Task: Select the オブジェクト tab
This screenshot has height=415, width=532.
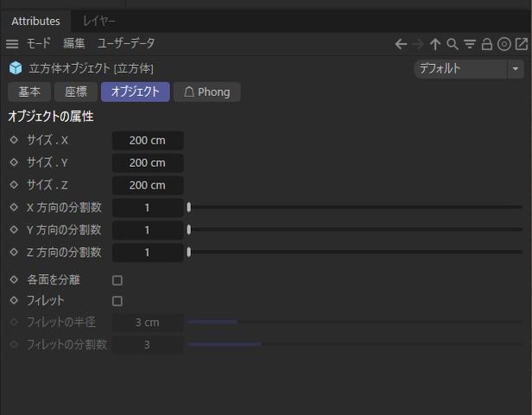Action: (136, 92)
